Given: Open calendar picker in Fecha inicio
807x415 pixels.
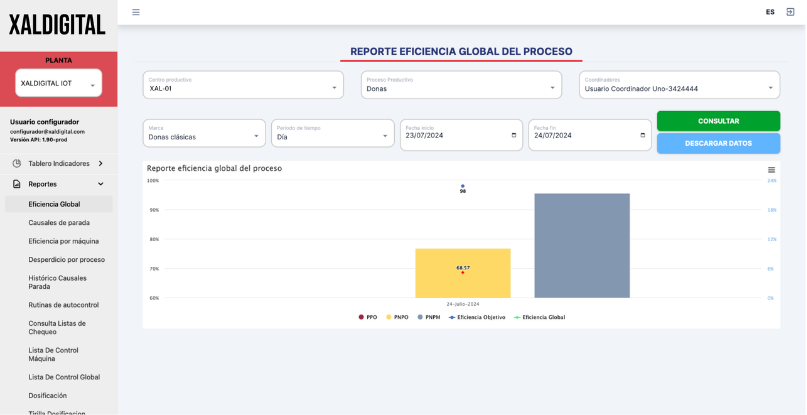Looking at the screenshot, I should (514, 135).
